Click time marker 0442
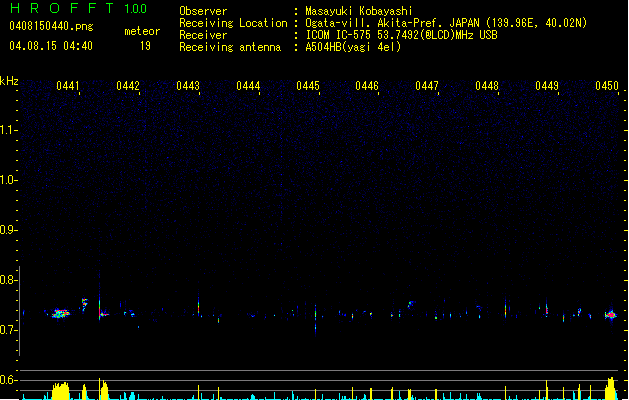Image resolution: width=629 pixels, height=400 pixels. [128, 86]
